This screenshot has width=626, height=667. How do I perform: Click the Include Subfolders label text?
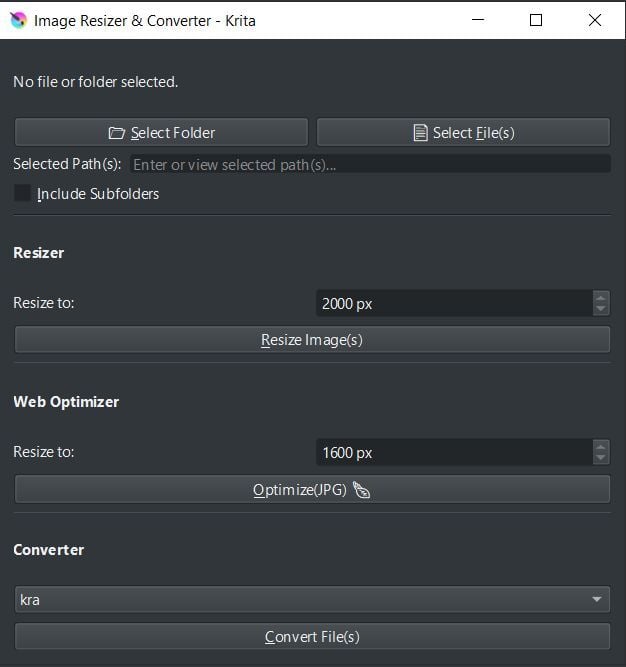98,194
